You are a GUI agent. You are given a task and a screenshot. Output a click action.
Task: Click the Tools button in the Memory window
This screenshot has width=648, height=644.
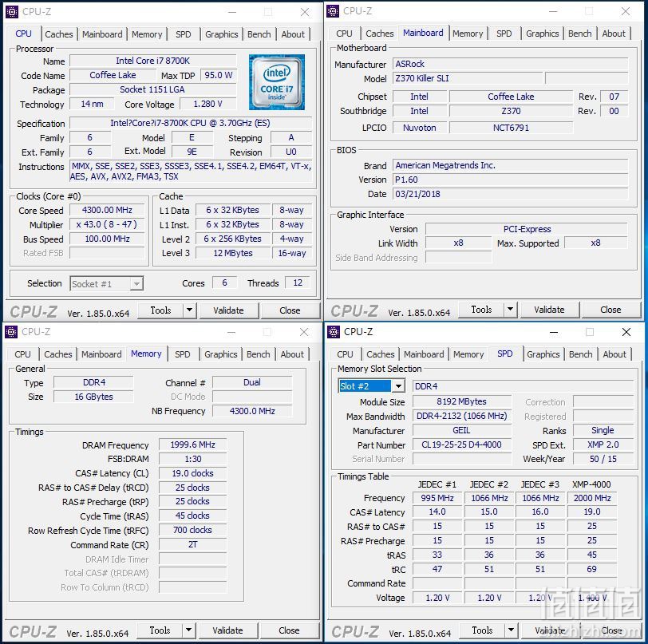point(160,630)
